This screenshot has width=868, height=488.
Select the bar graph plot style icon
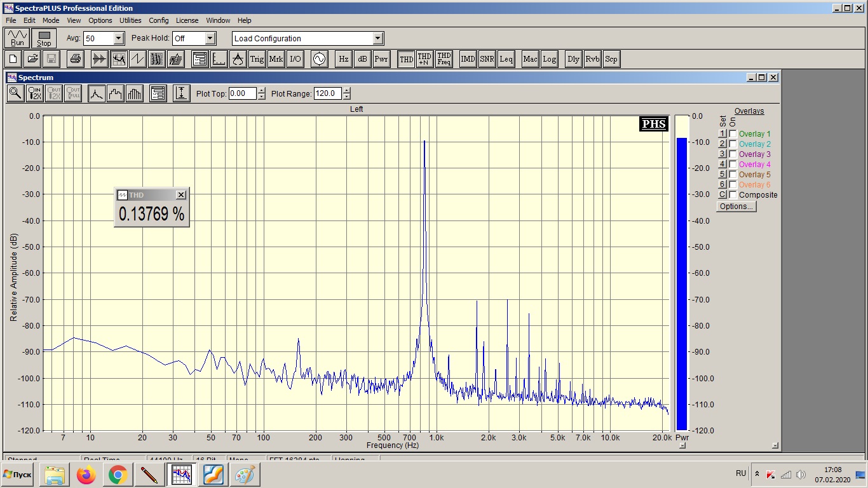click(135, 93)
